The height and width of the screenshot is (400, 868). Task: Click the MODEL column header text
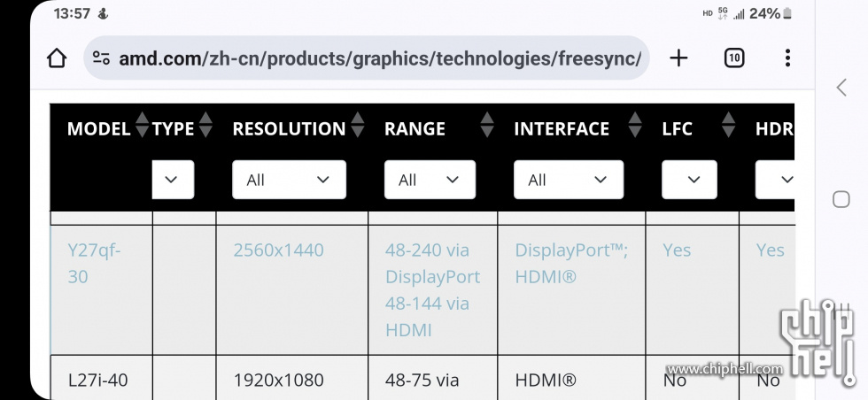pyautogui.click(x=98, y=129)
